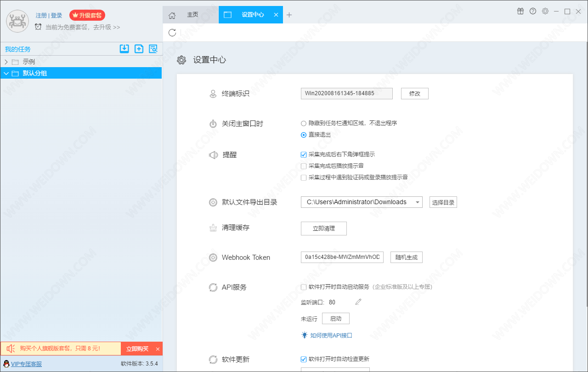
Task: Click the settings panel vertical scrollbar
Action: coord(586,175)
